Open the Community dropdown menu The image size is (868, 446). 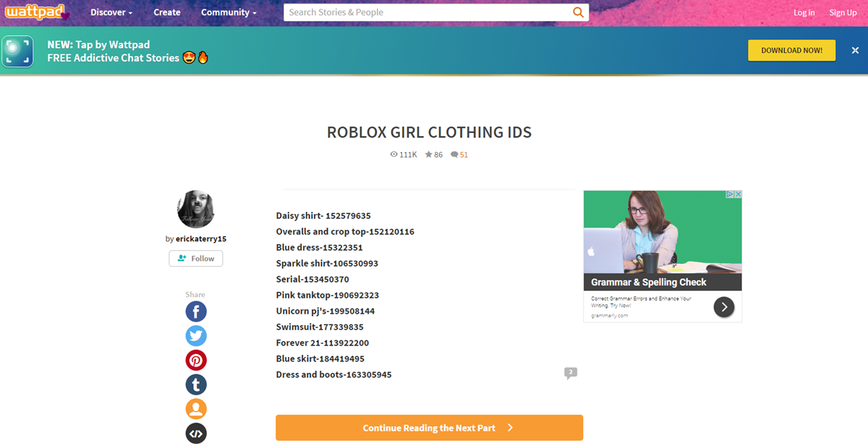coord(229,12)
